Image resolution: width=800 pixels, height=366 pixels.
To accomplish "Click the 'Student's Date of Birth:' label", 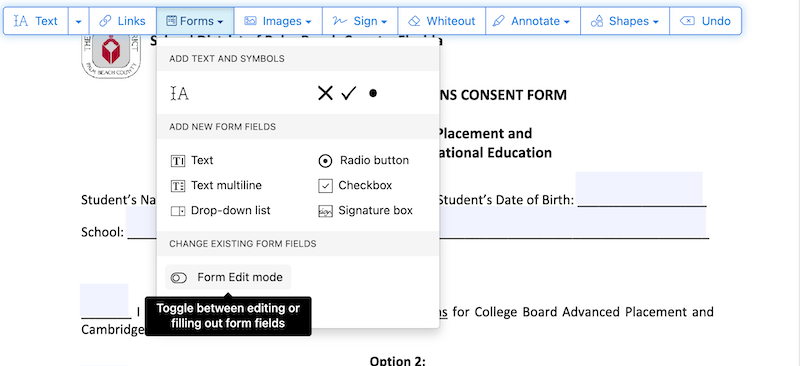I will point(506,200).
